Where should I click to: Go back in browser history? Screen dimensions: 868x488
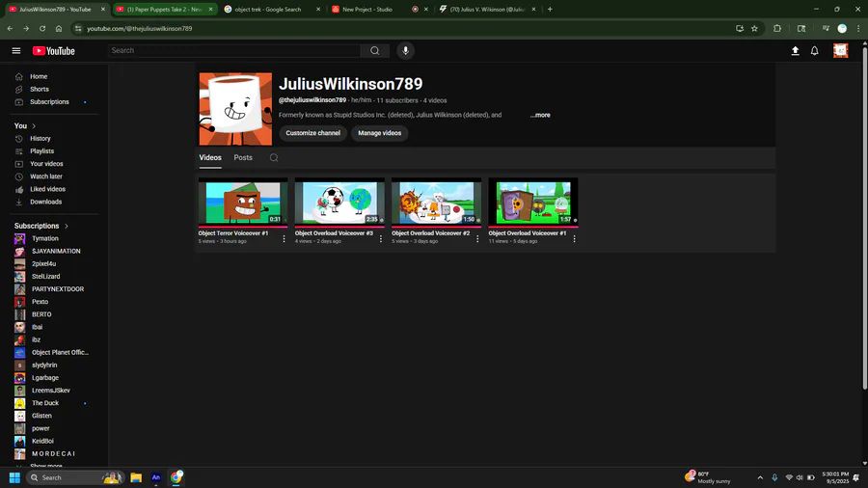[10, 28]
